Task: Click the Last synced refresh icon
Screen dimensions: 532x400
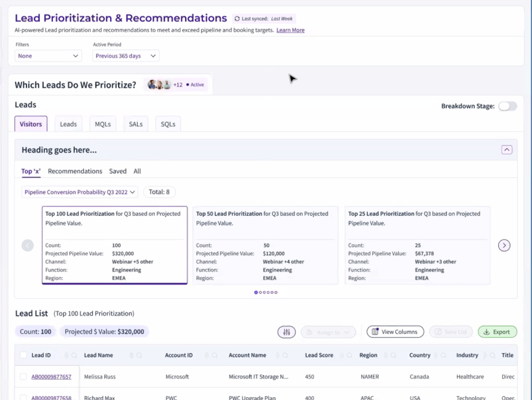Action: (x=237, y=19)
